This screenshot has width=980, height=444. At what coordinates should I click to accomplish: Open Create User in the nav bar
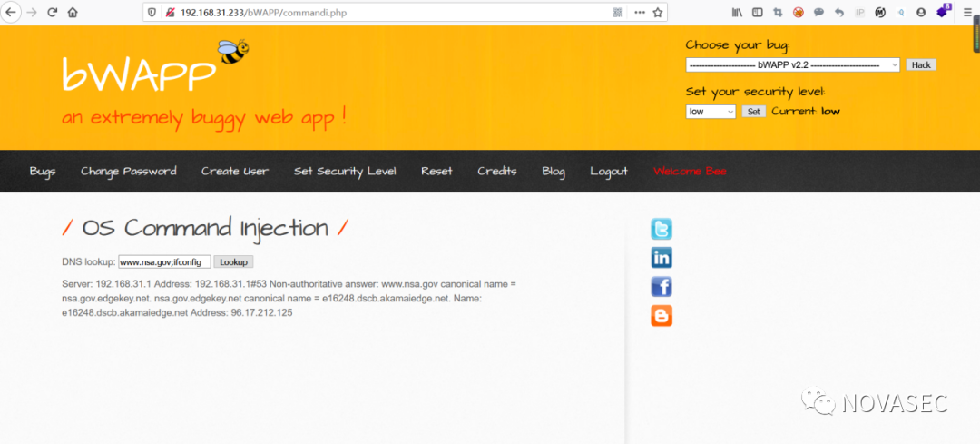pyautogui.click(x=235, y=172)
